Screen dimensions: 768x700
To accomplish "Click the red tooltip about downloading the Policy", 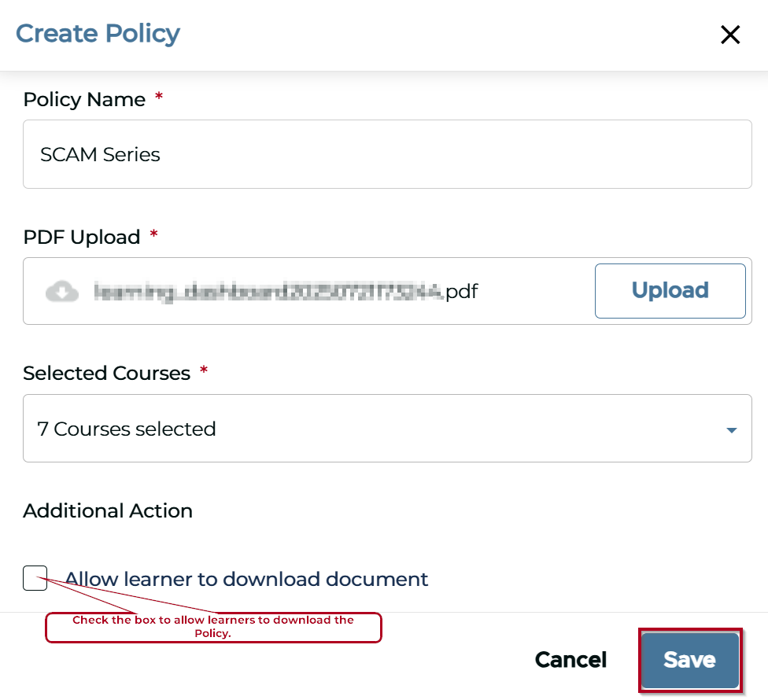I will (x=213, y=627).
